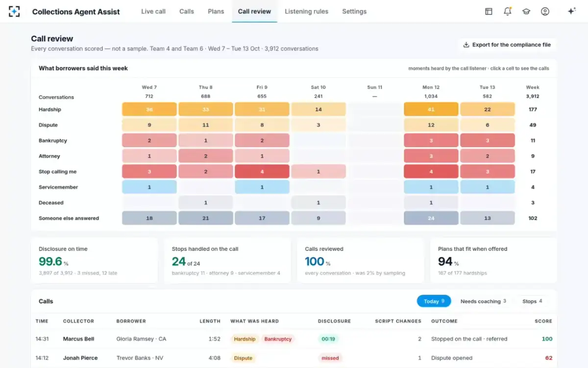This screenshot has width=588, height=368.
Task: Open the notifications bell
Action: point(508,11)
